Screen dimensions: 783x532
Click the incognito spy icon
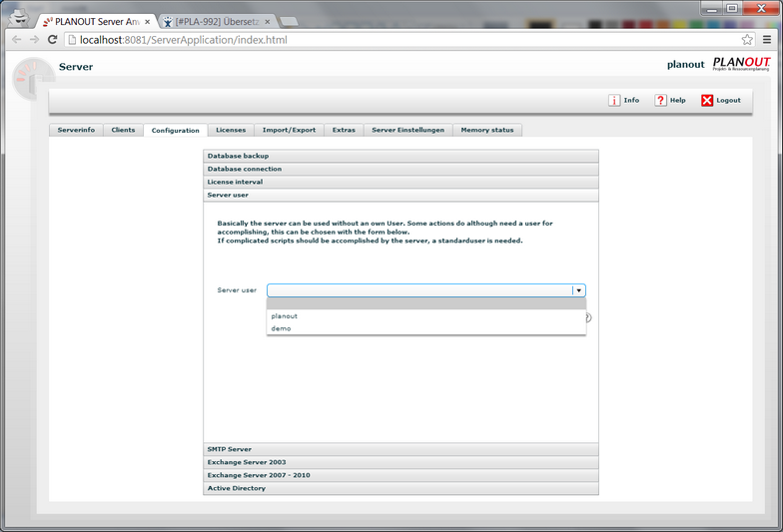click(20, 18)
